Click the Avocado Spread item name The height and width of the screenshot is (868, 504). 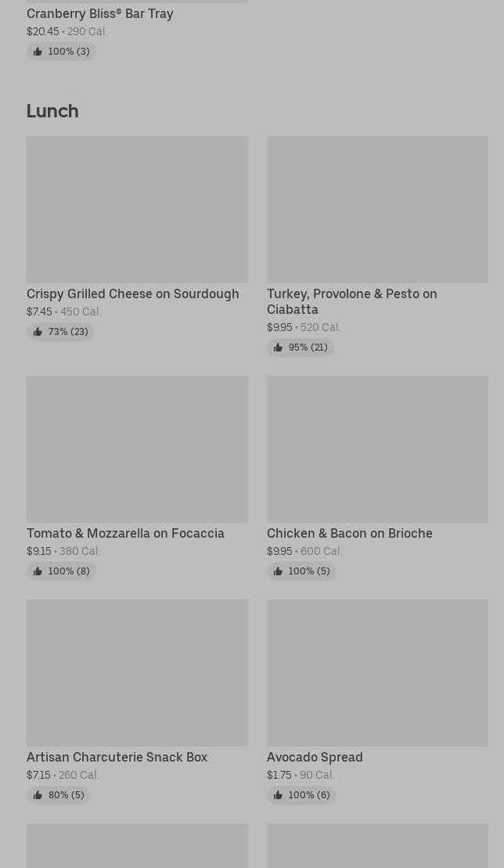(x=315, y=757)
